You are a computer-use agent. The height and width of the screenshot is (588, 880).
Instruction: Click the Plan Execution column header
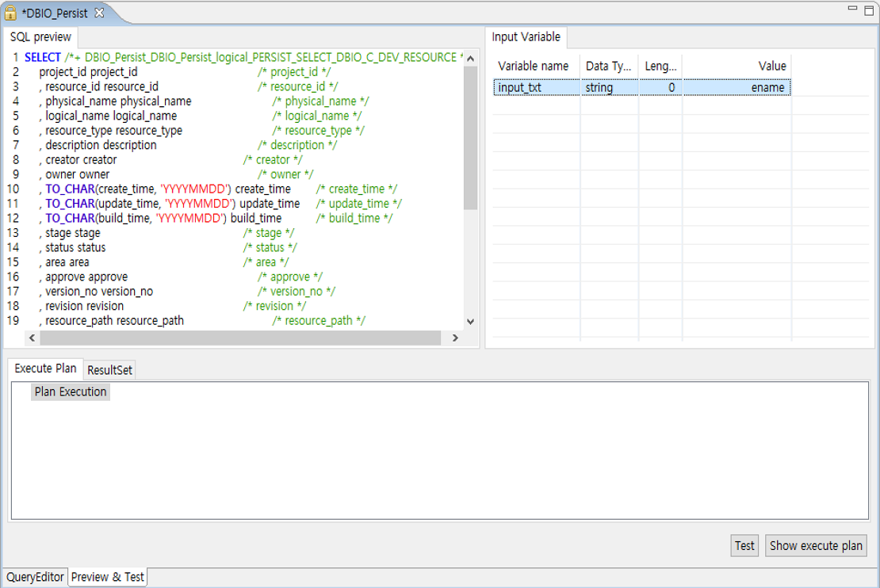pos(70,391)
